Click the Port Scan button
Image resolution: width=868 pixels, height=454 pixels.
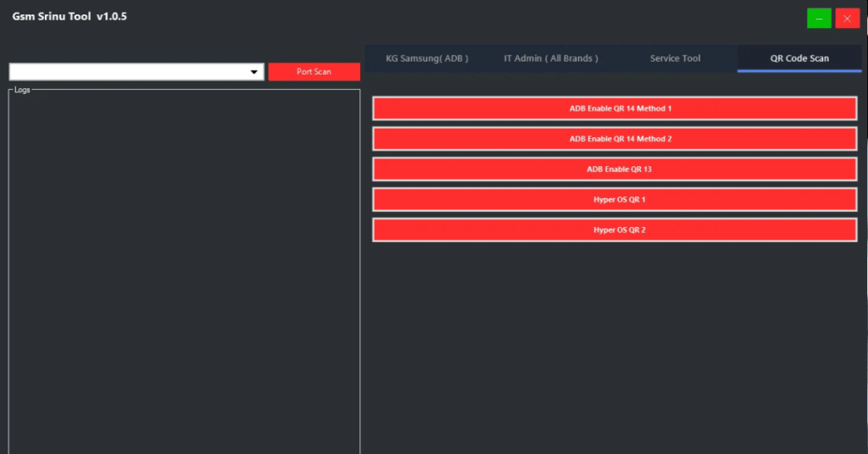point(314,71)
